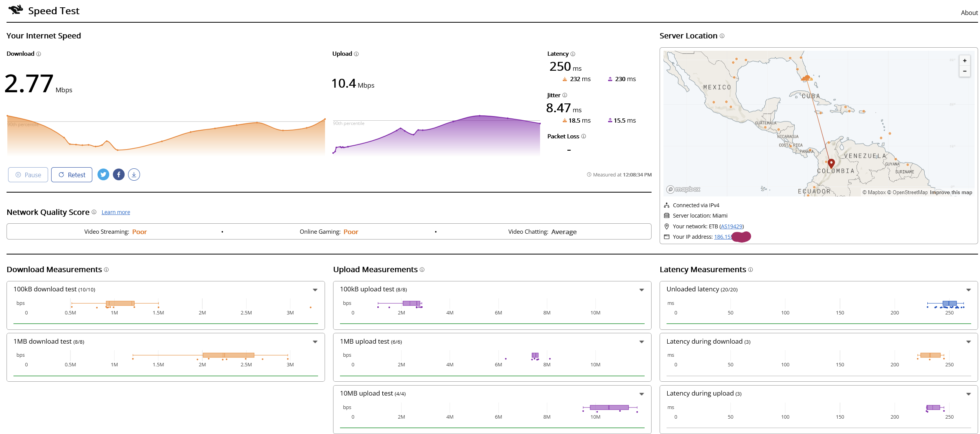Viewport: 980px width, 434px height.
Task: Show info for Network Quality Score
Action: click(x=94, y=212)
